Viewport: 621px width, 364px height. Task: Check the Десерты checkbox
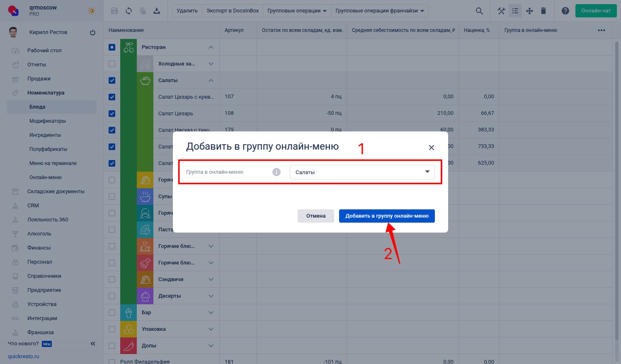[112, 296]
